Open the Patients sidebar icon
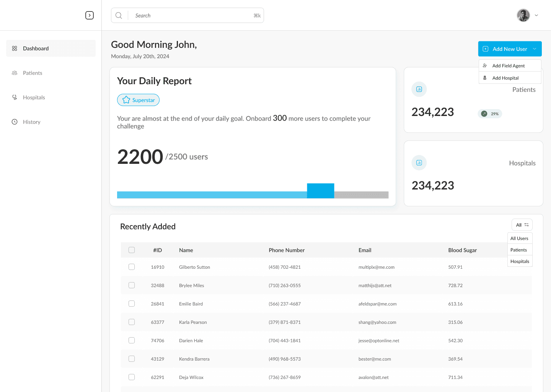Viewport: 551px width, 392px height. click(15, 73)
